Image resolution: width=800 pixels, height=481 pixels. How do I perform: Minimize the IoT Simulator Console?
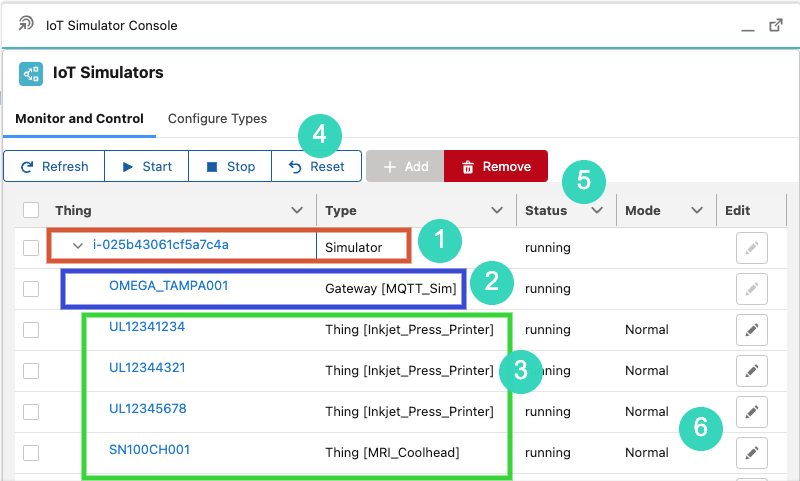click(747, 30)
